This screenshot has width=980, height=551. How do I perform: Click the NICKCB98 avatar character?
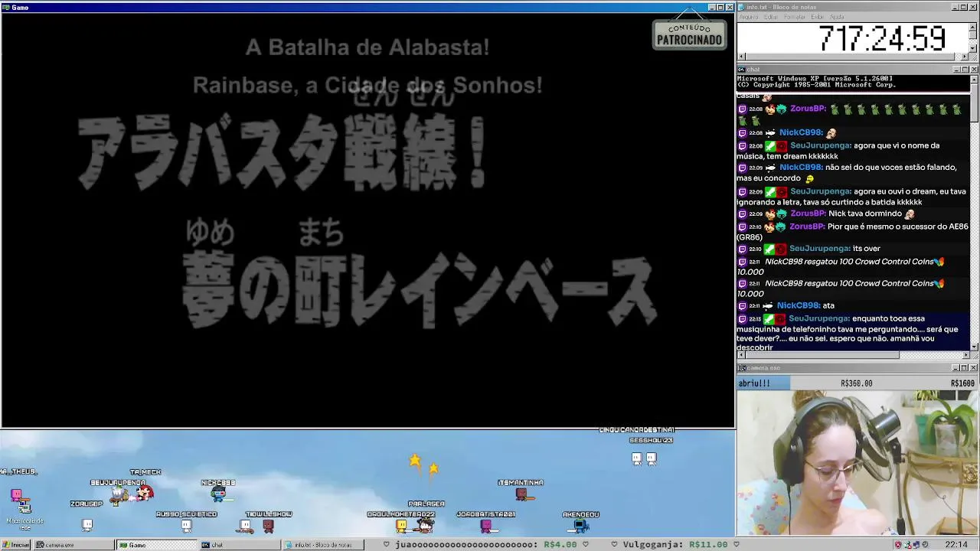click(x=219, y=495)
